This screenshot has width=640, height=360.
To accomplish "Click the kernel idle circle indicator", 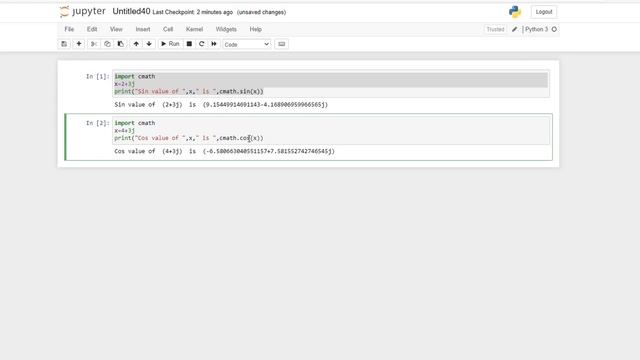I will pos(554,29).
